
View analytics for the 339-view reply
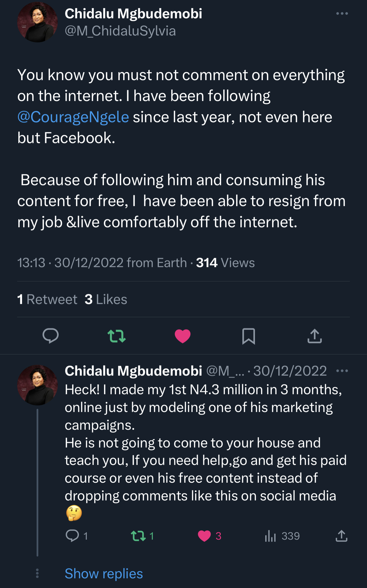270,536
